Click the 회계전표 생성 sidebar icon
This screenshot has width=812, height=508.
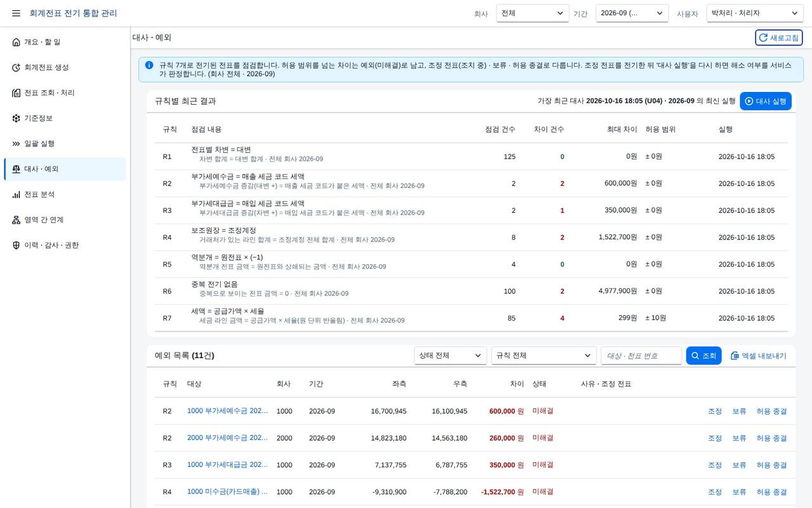tap(16, 67)
